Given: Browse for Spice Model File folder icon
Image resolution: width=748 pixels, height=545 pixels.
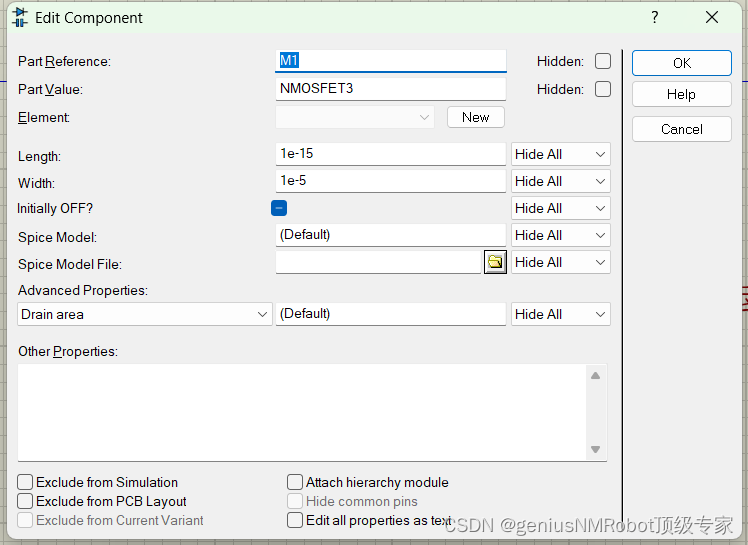Looking at the screenshot, I should click(495, 262).
